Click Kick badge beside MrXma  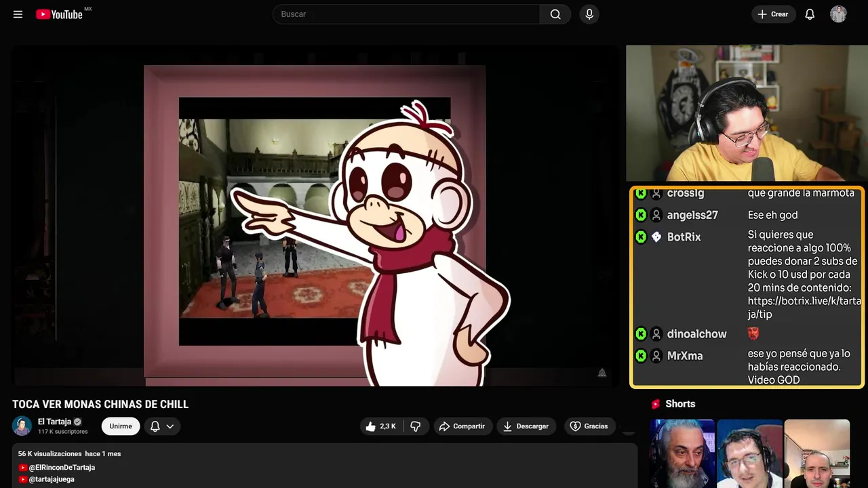641,355
